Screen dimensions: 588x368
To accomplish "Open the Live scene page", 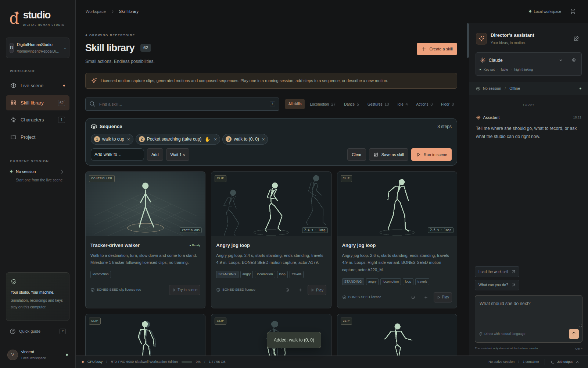I will coord(37,86).
